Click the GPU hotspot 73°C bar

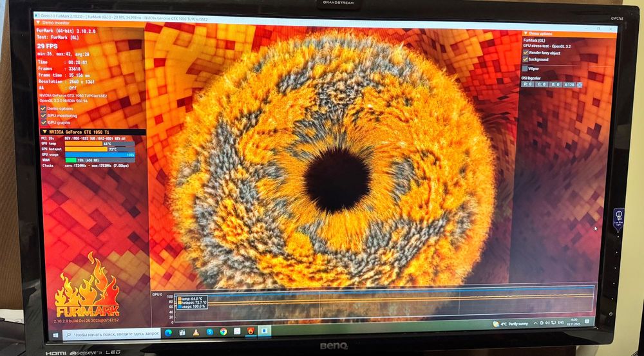[x=100, y=149]
